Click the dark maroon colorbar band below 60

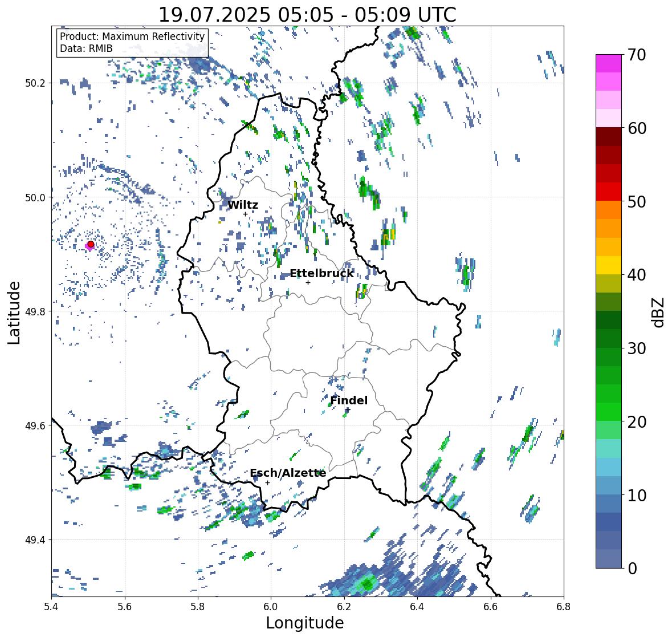click(x=609, y=137)
